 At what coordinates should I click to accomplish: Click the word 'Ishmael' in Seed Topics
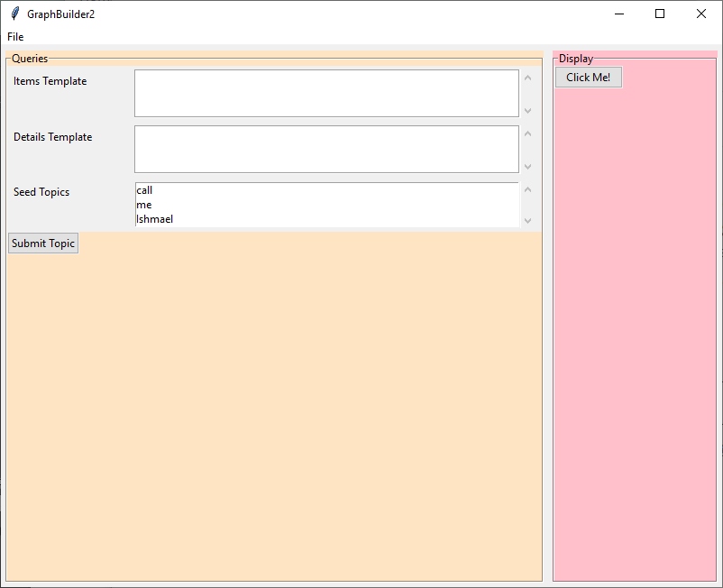tap(155, 219)
